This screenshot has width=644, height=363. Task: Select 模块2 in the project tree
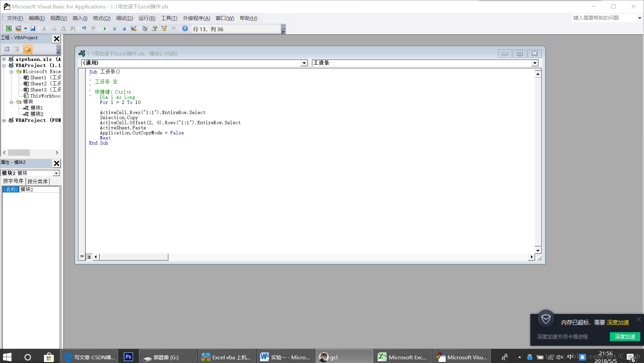pyautogui.click(x=33, y=114)
